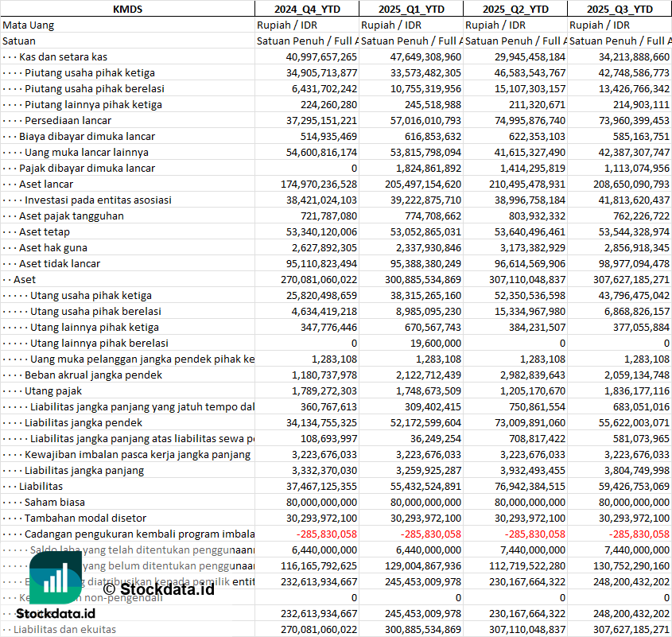The image size is (672, 637).
Task: Click the Stockdata.id green chart logo
Action: [55, 577]
